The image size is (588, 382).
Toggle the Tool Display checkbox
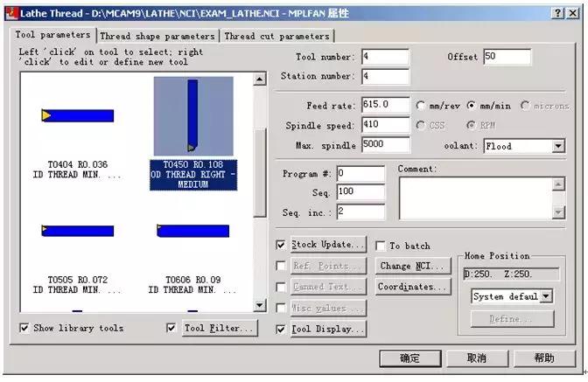coord(281,330)
